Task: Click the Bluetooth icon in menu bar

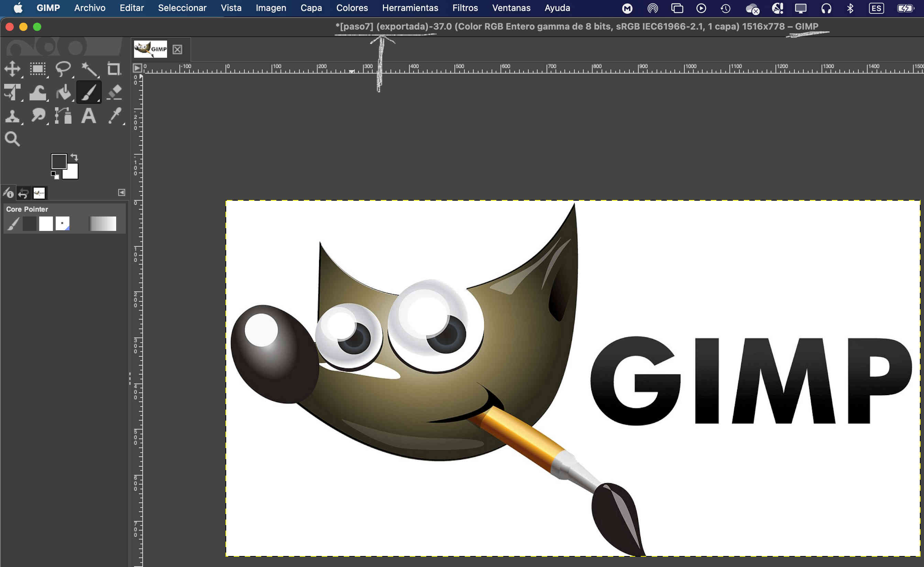Action: coord(850,8)
